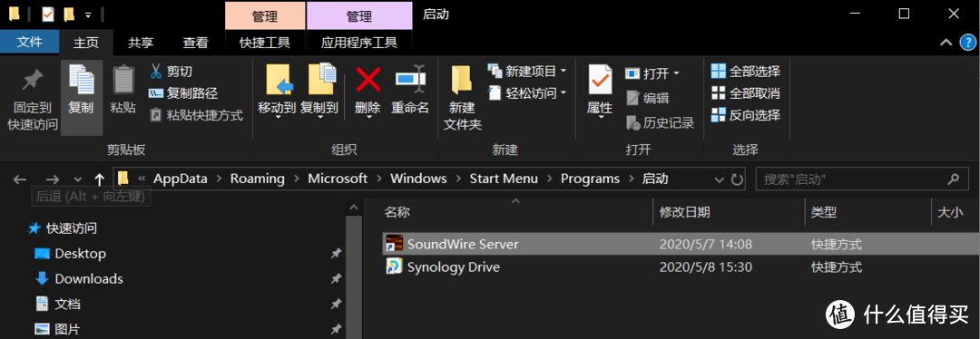Switch to 主页 (Home) tab

(x=86, y=43)
